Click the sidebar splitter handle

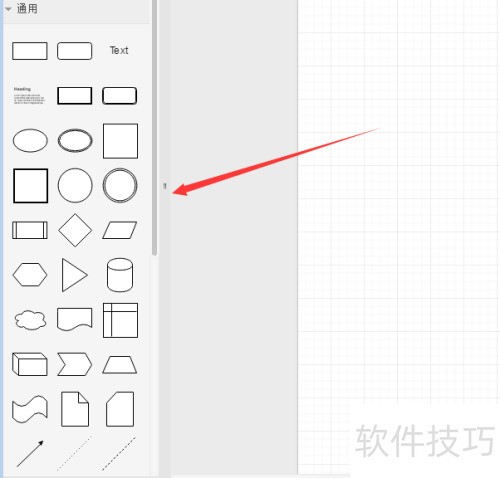(165, 186)
